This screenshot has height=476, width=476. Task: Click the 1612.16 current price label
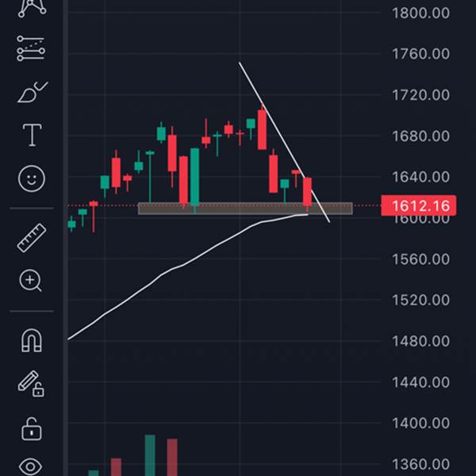(x=418, y=205)
